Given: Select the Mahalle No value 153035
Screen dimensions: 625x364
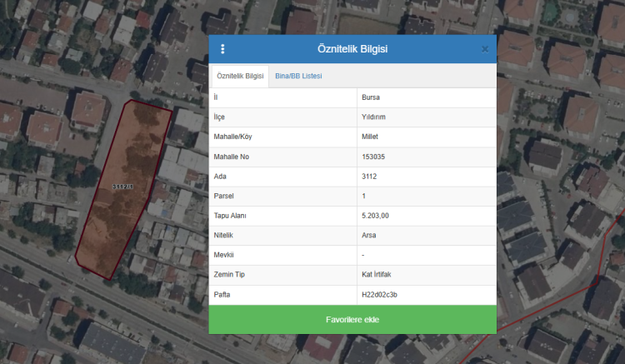Looking at the screenshot, I should [x=378, y=157].
